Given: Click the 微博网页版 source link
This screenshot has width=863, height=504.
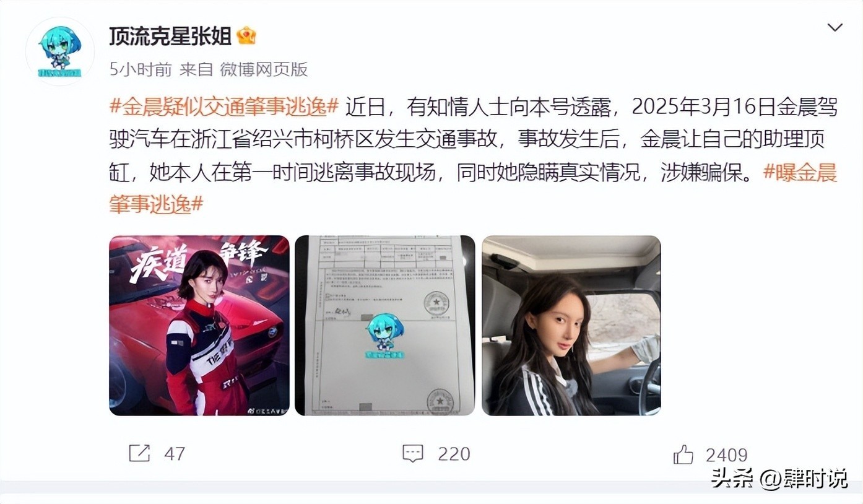Looking at the screenshot, I should point(264,69).
